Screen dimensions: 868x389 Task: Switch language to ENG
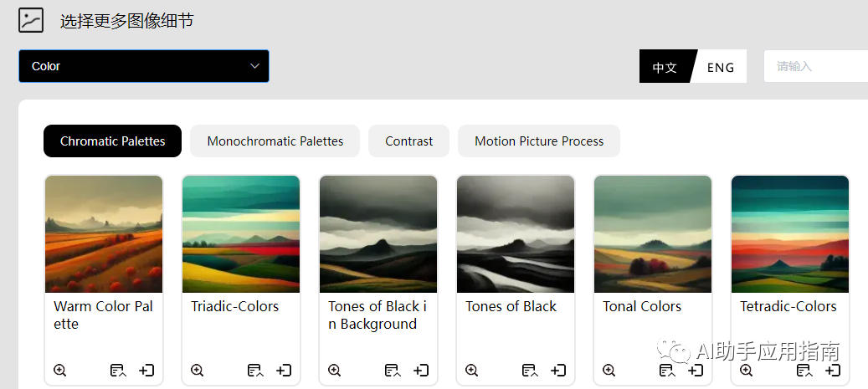(721, 67)
